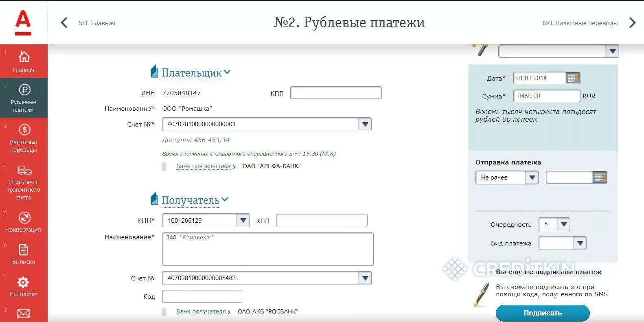The width and height of the screenshot is (644, 322).
Task: Select Рублевые платежи ruble icon in sidebar
Action: [x=24, y=90]
